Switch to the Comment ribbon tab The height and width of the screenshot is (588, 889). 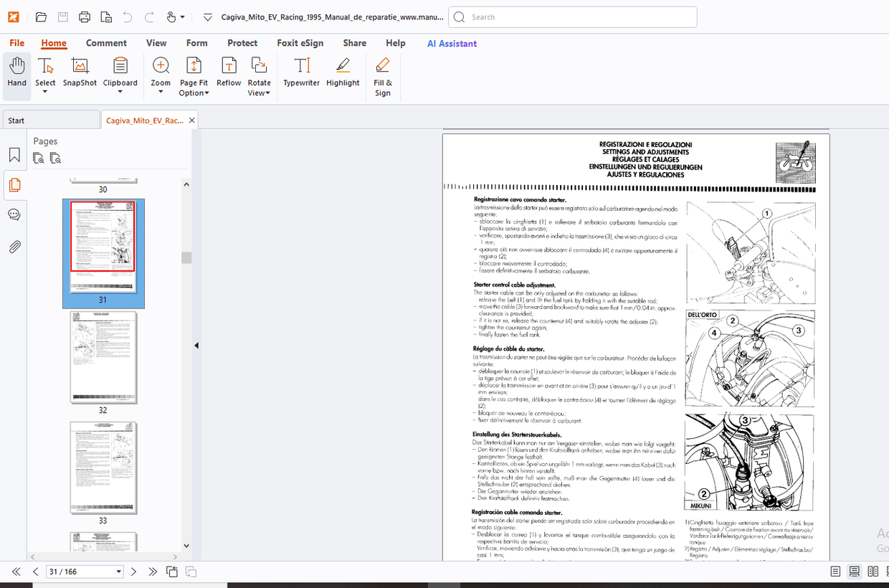(106, 43)
